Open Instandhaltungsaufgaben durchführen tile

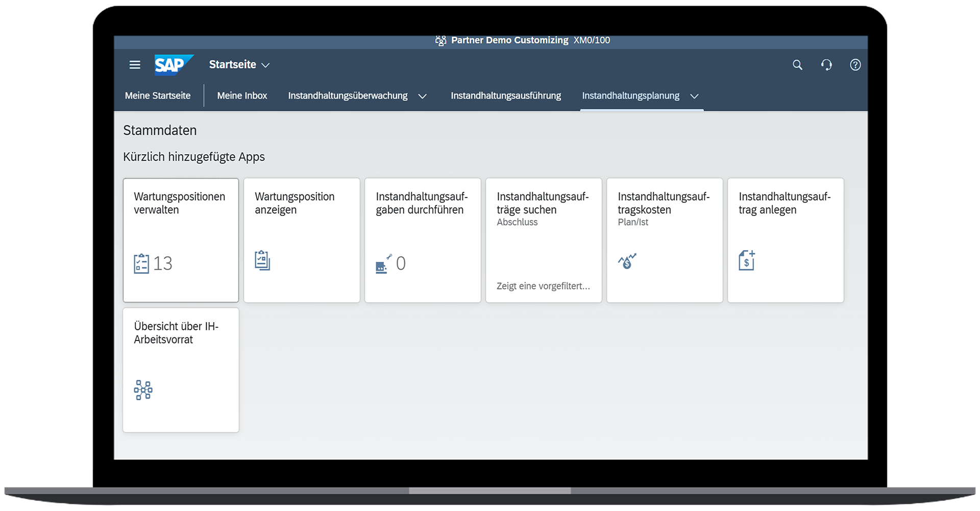pos(423,240)
